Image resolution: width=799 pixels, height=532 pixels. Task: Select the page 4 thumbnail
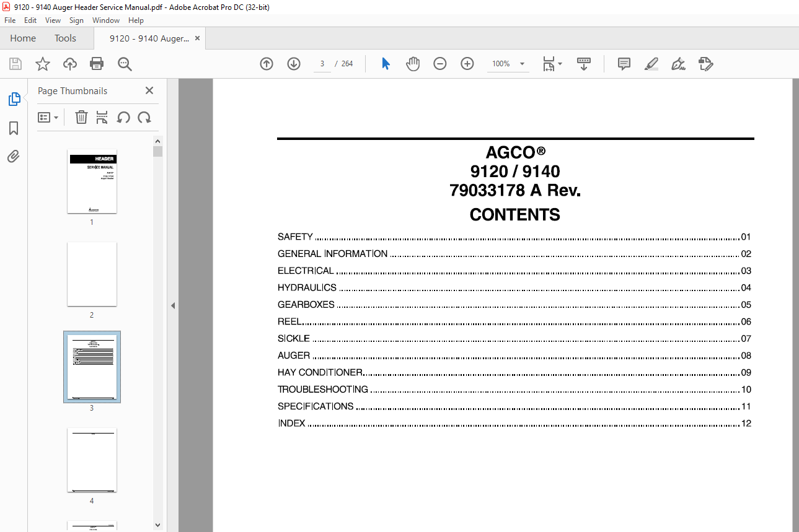tap(92, 460)
